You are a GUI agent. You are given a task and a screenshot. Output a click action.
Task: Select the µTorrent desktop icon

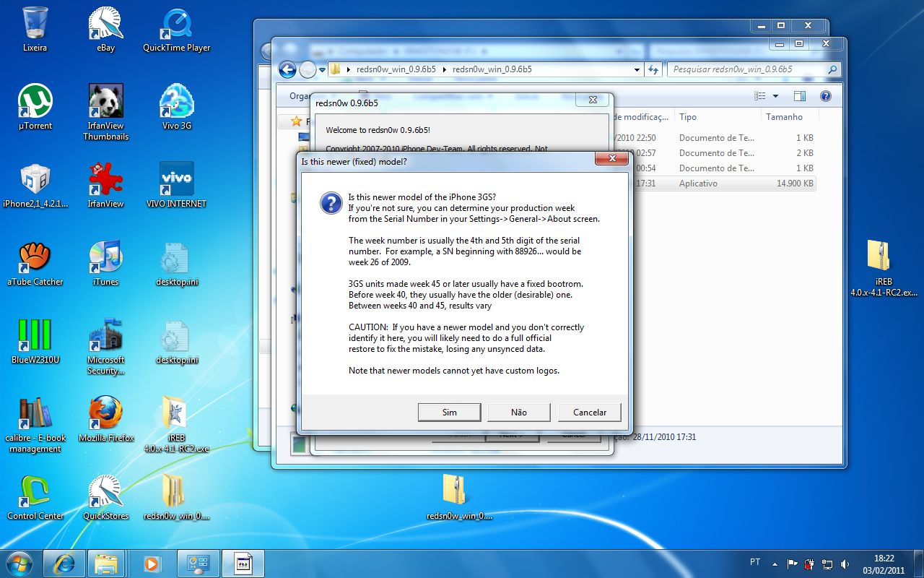click(35, 108)
